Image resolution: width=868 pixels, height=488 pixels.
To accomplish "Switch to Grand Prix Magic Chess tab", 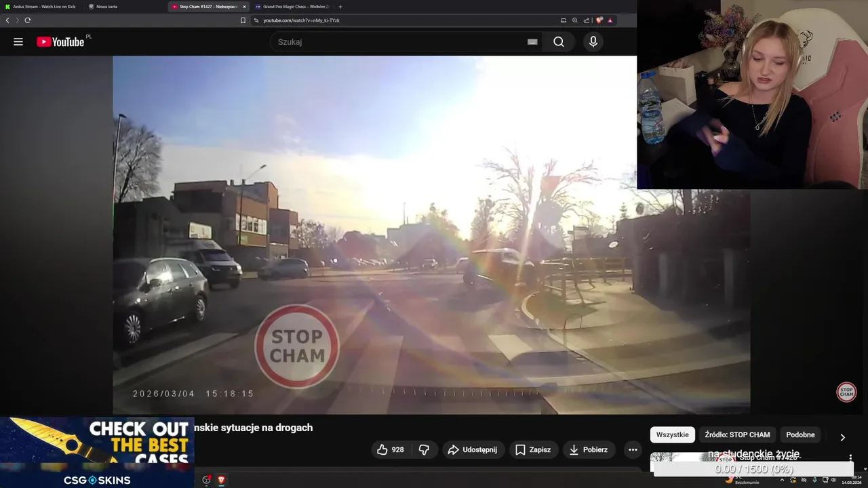I will coord(292,7).
